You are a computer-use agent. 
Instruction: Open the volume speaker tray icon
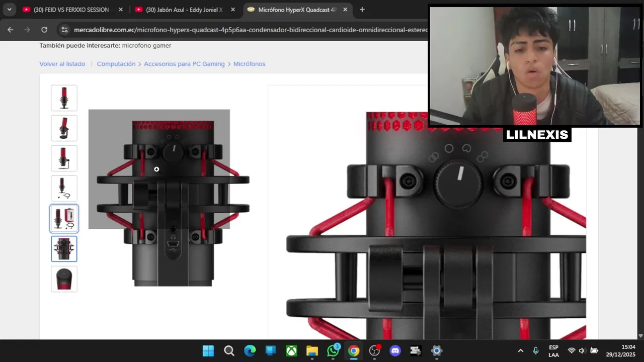(x=582, y=351)
